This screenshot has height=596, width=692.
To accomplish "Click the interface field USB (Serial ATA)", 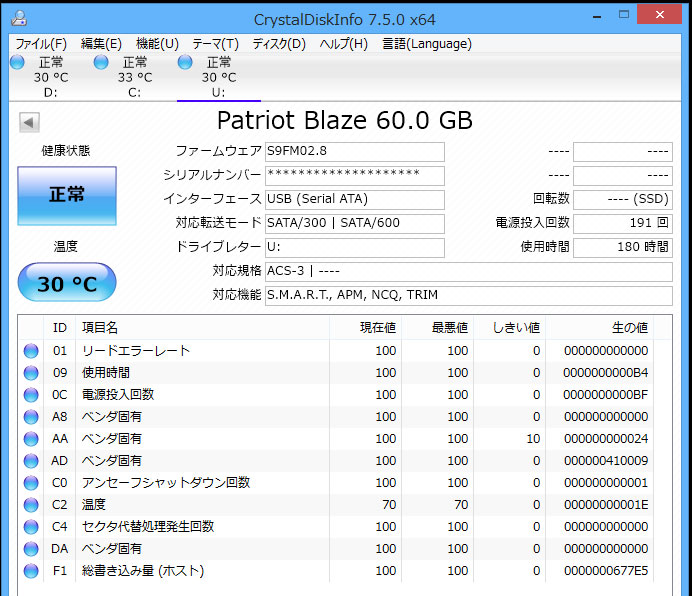I will tap(354, 200).
